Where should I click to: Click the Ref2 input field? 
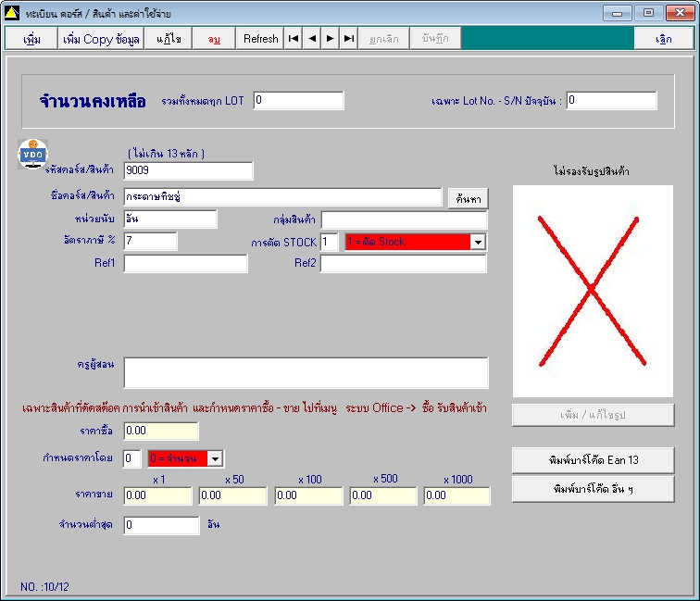pyautogui.click(x=404, y=263)
